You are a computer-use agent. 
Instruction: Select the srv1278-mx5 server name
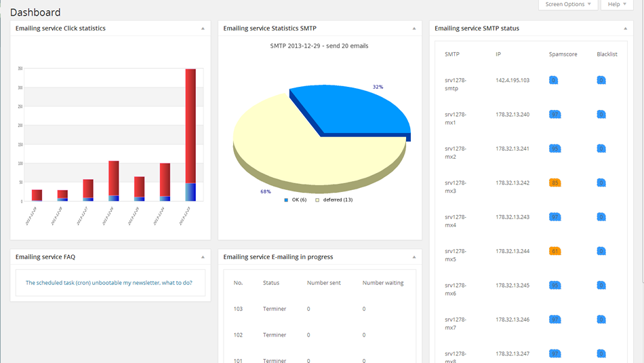pos(456,255)
